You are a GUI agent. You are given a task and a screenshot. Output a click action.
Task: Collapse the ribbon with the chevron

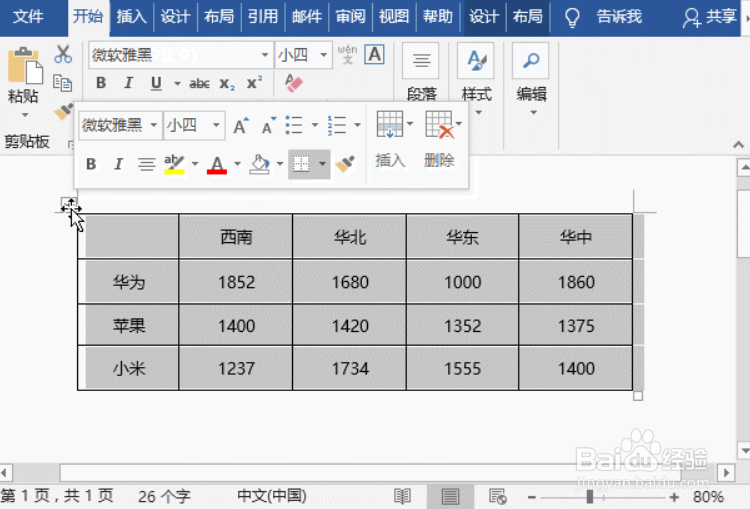pos(738,144)
